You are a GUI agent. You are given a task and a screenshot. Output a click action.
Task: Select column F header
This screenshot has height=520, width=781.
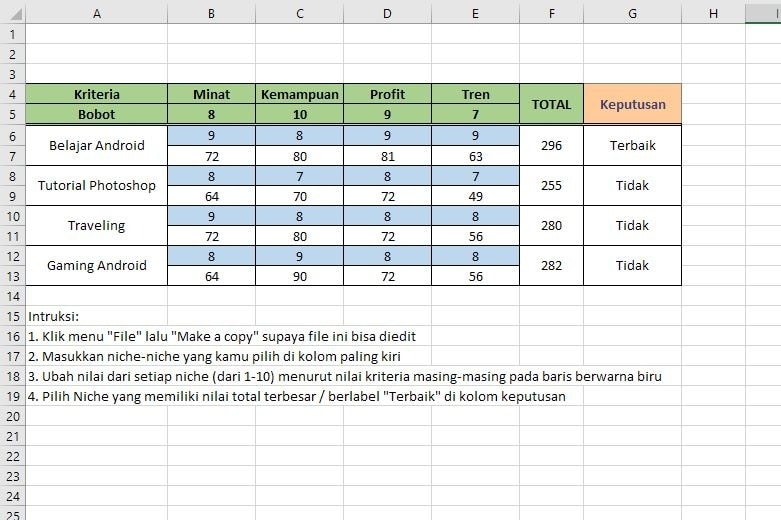click(x=551, y=13)
